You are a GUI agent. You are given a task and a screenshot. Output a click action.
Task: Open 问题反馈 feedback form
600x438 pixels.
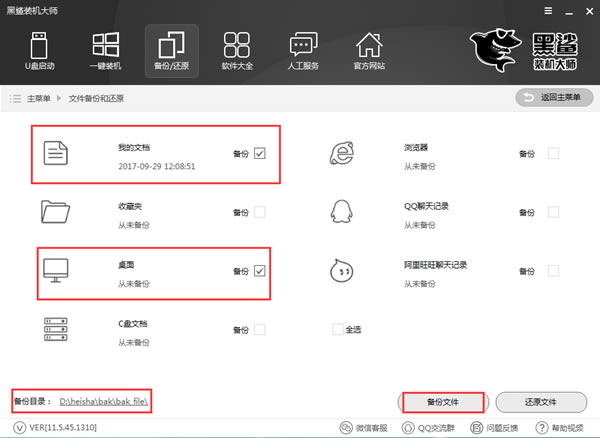point(494,428)
